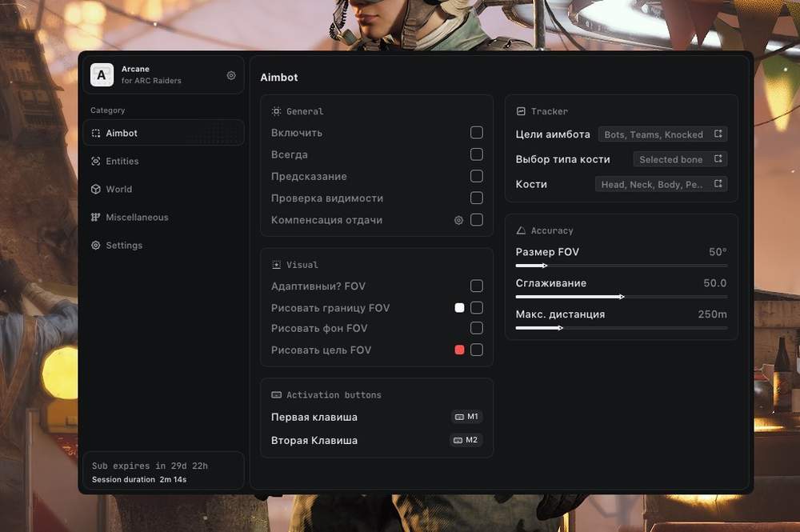The image size is (800, 532).
Task: Toggle Проверка видимости checkbox
Action: [x=477, y=198]
